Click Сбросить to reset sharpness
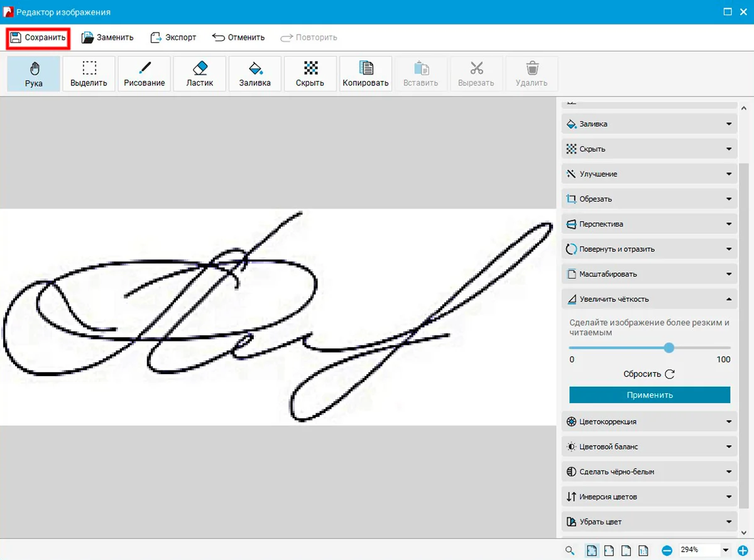The width and height of the screenshot is (754, 560). (649, 374)
